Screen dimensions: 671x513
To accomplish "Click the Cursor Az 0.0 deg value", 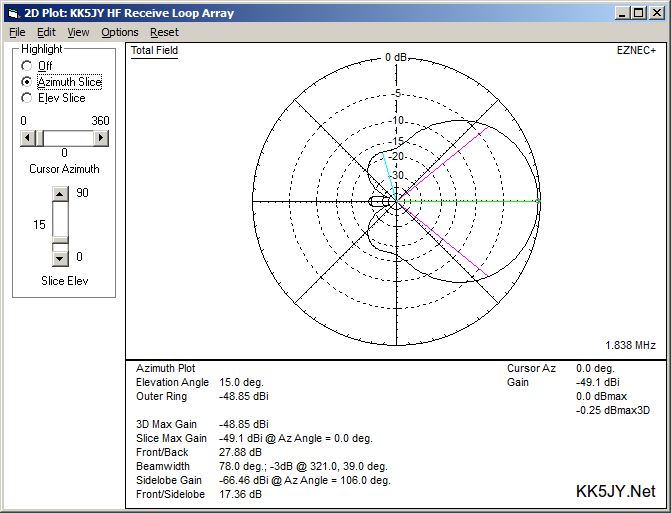I will tap(595, 368).
